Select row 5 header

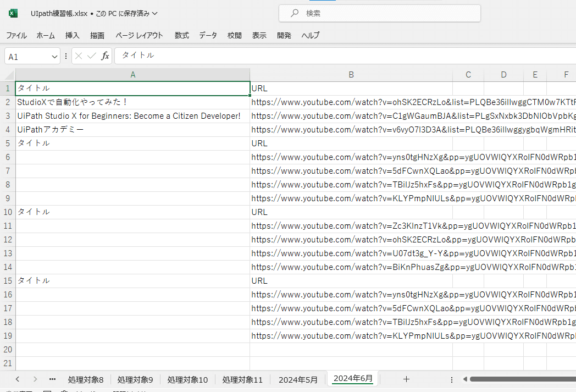(8, 143)
